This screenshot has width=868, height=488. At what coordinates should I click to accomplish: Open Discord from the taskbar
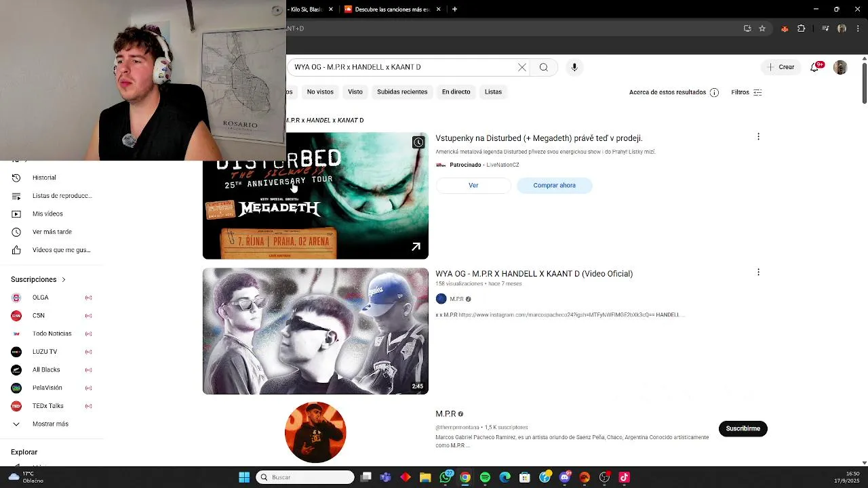(565, 477)
